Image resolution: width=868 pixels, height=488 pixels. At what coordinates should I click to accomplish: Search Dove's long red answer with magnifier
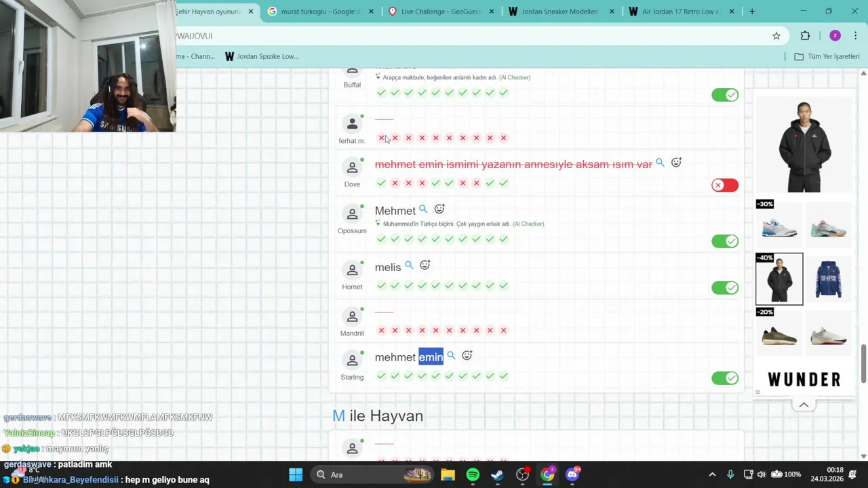(660, 163)
